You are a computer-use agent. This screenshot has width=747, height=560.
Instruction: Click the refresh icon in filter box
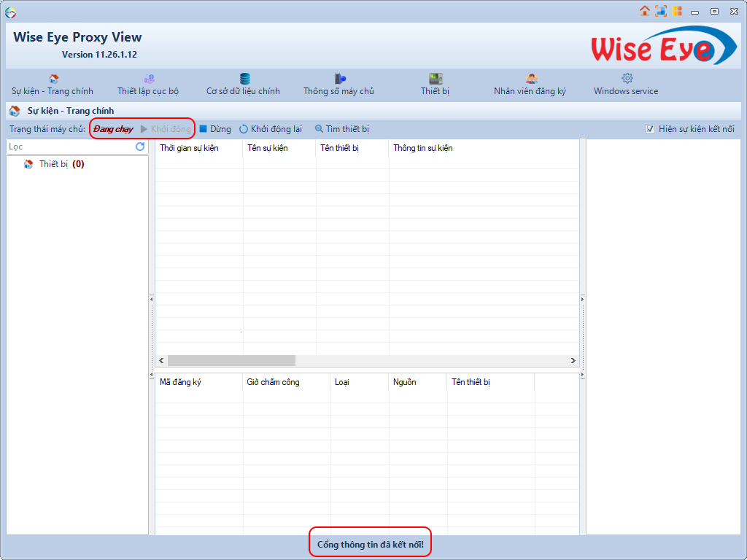click(x=140, y=147)
